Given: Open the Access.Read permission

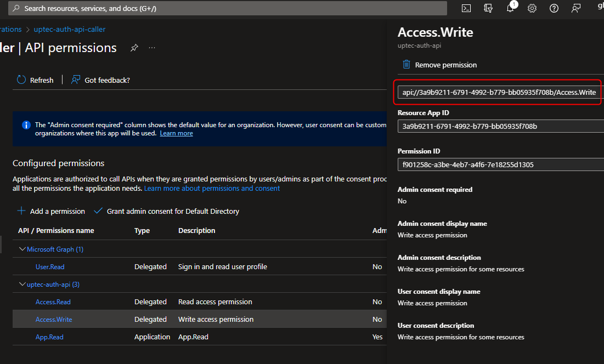Looking at the screenshot, I should [53, 302].
